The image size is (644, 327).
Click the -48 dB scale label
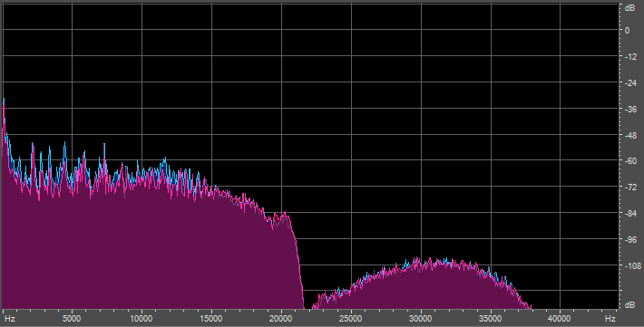click(631, 135)
